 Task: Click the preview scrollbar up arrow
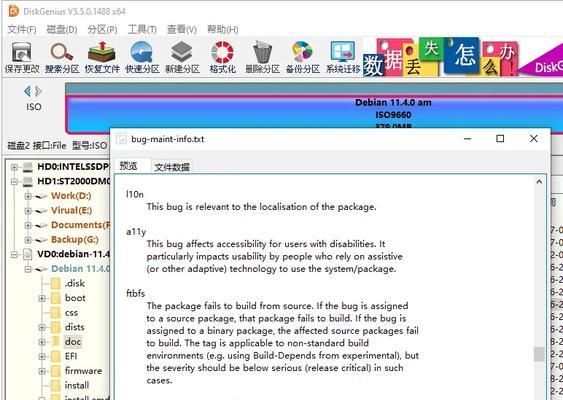539,182
